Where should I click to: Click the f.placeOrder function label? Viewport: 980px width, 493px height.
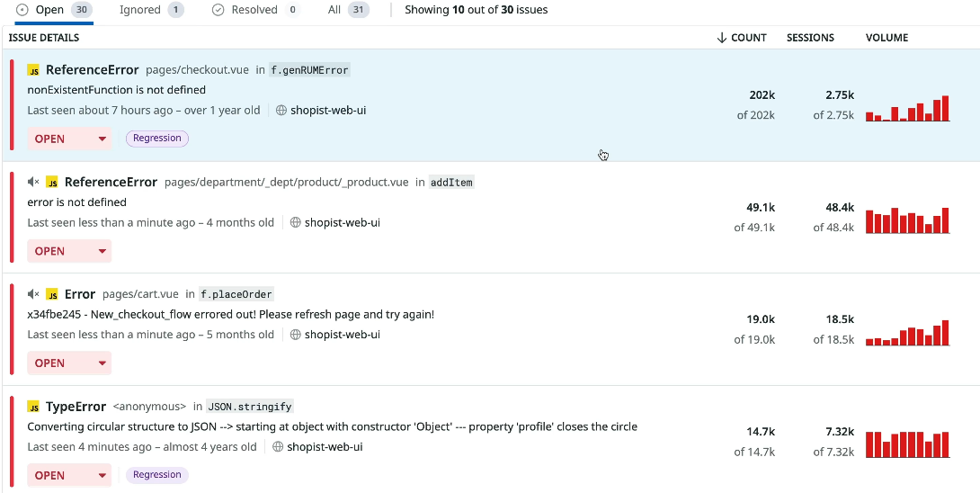click(236, 295)
